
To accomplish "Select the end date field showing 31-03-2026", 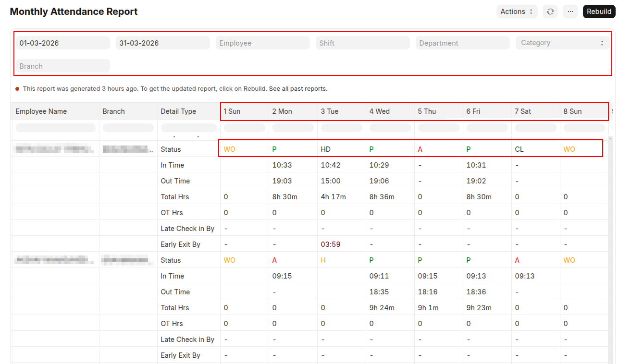I will [162, 43].
